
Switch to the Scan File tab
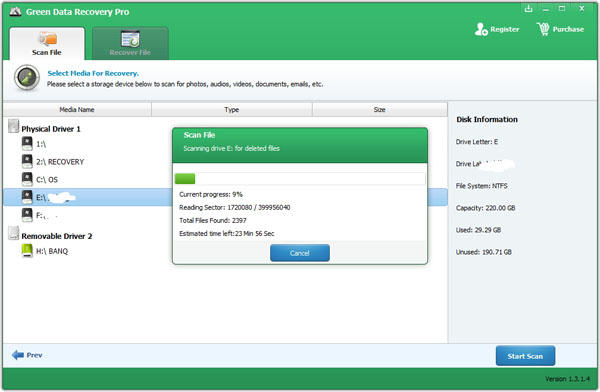(x=47, y=44)
